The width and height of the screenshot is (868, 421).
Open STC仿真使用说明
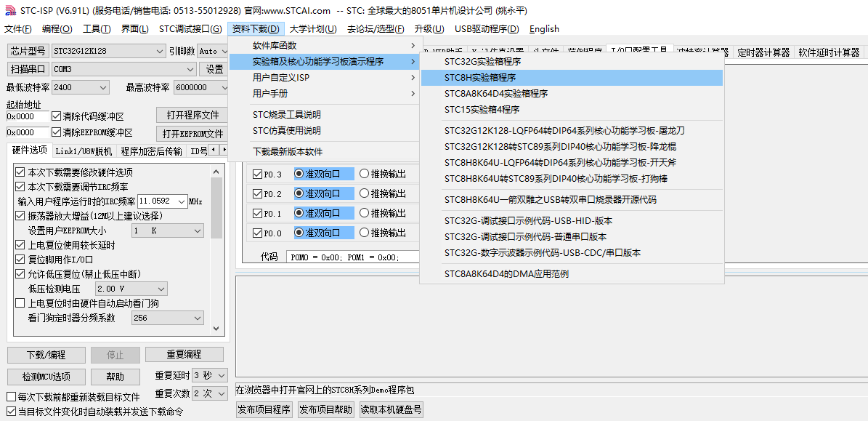point(325,131)
